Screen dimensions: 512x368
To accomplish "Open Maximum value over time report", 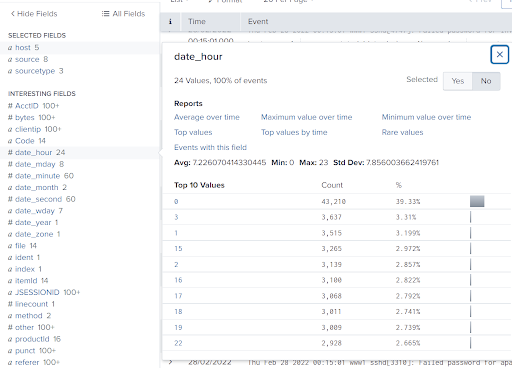I will [306, 117].
